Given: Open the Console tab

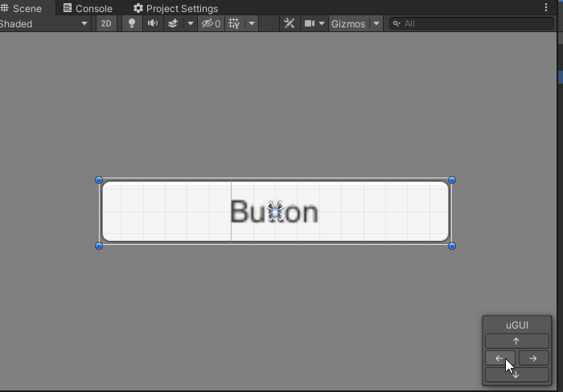Looking at the screenshot, I should click(x=88, y=8).
